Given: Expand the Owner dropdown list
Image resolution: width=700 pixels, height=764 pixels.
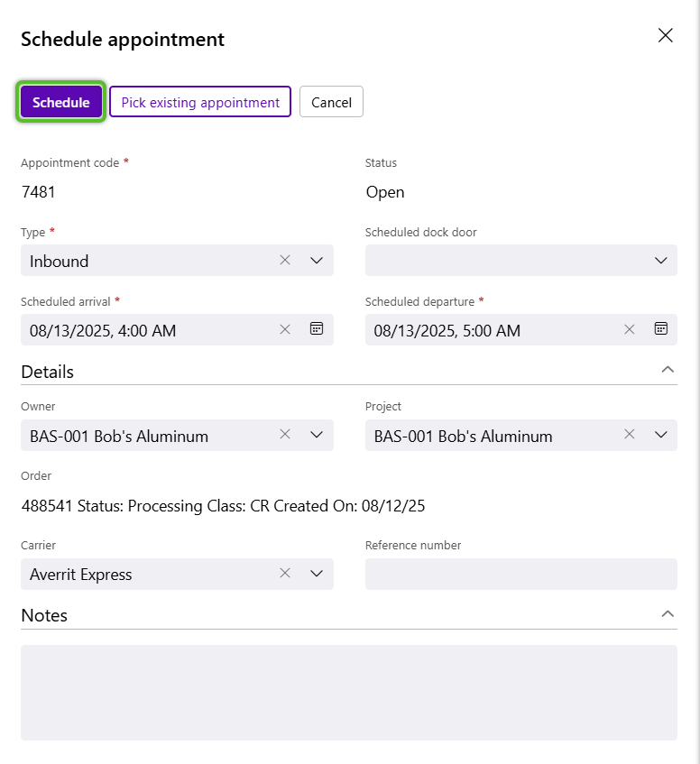Looking at the screenshot, I should [x=317, y=435].
